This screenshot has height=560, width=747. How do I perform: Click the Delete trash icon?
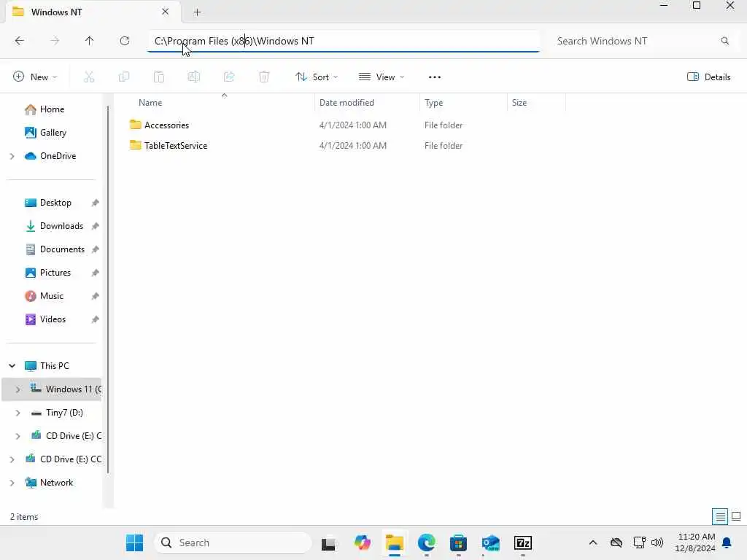(x=264, y=77)
